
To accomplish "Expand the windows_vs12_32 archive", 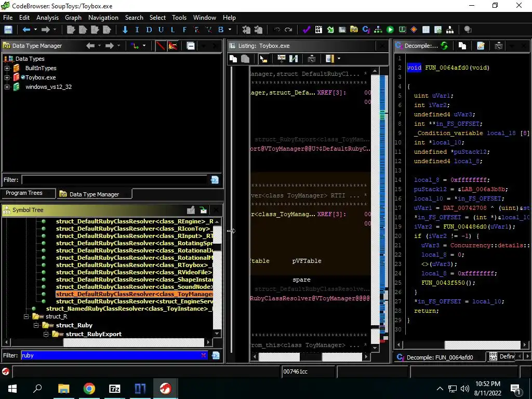I will (x=7, y=87).
